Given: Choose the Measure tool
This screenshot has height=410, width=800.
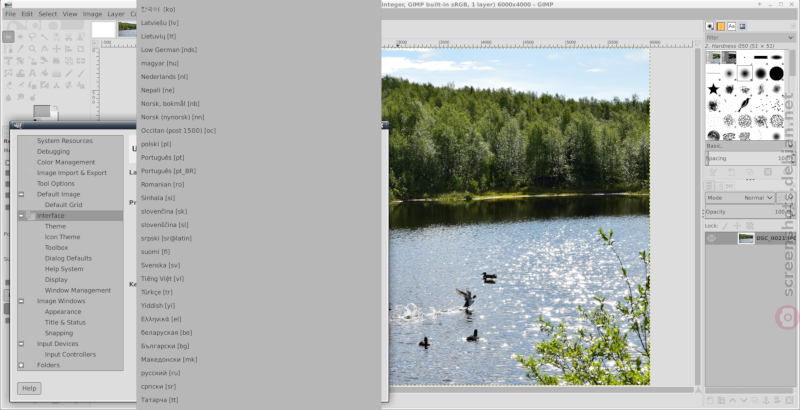Looking at the screenshot, I should [x=44, y=49].
